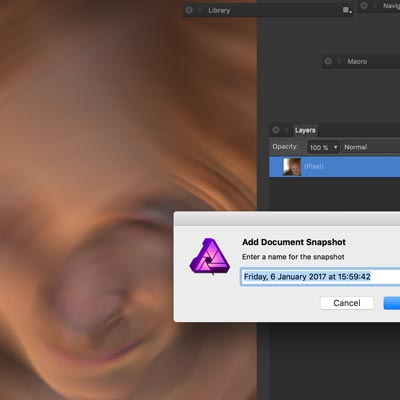Image resolution: width=400 pixels, height=400 pixels.
Task: Close the Library panel
Action: [189, 10]
